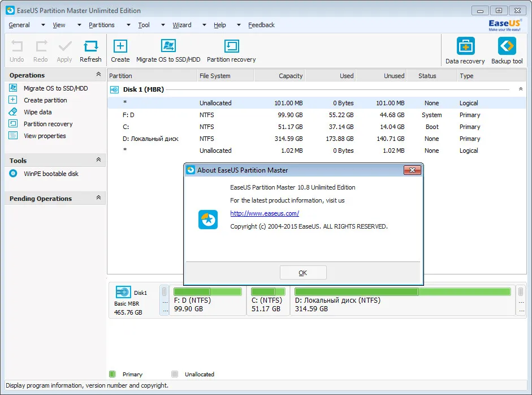The width and height of the screenshot is (532, 395).
Task: Click the Apply checkmark icon
Action: (65, 46)
